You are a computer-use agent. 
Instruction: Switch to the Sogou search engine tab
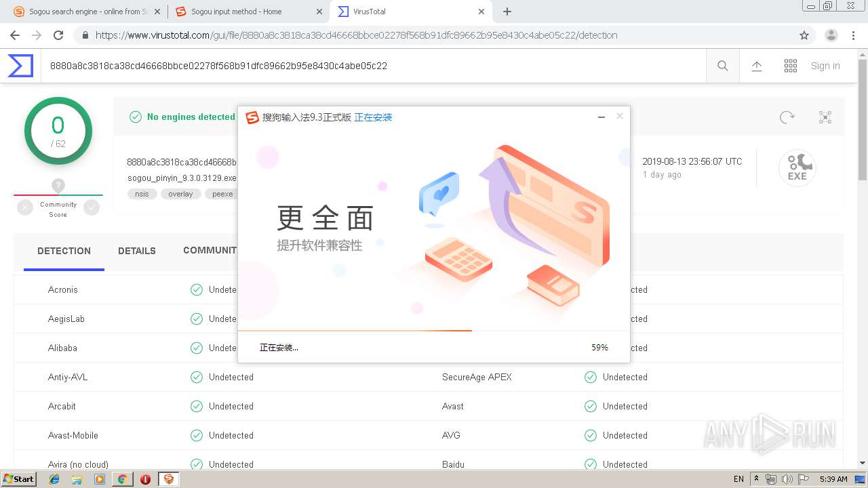(86, 12)
